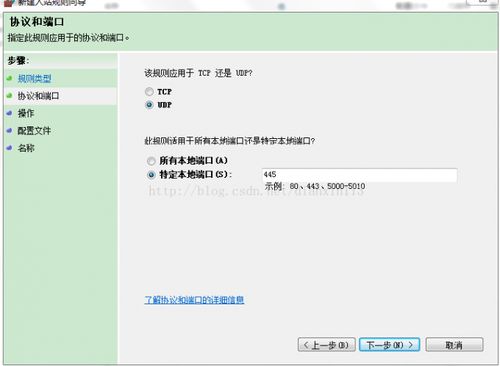The height and width of the screenshot is (366, 500).
Task: Select 配置文件 step in sidebar
Action: [34, 131]
